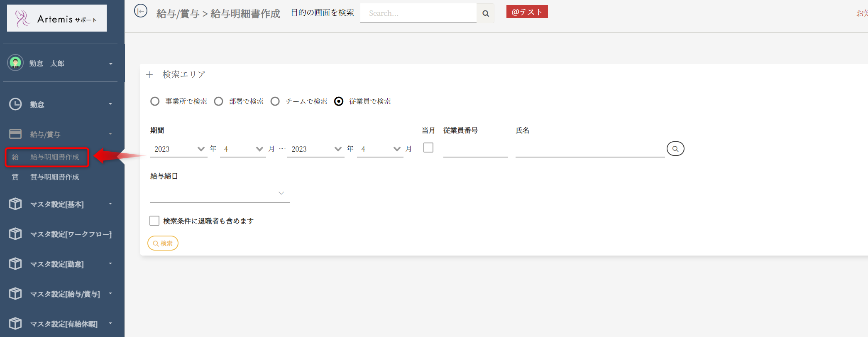
Task: Open the 給与締日 dropdown
Action: [x=220, y=193]
